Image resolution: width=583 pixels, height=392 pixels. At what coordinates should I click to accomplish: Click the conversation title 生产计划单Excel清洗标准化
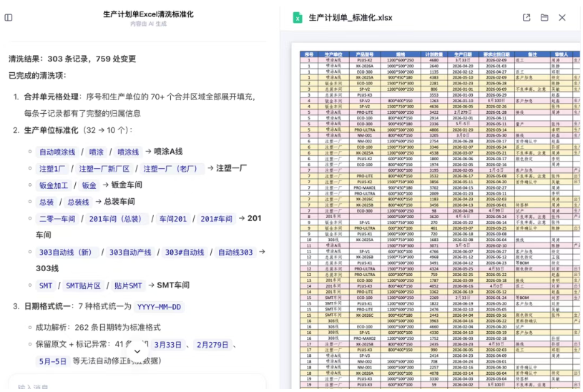coord(148,14)
